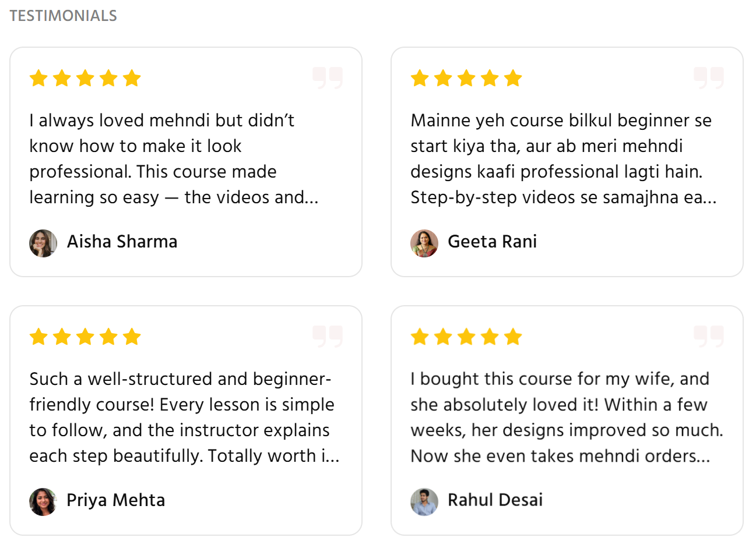Click Rahul Desai's profile avatar

coord(424,501)
